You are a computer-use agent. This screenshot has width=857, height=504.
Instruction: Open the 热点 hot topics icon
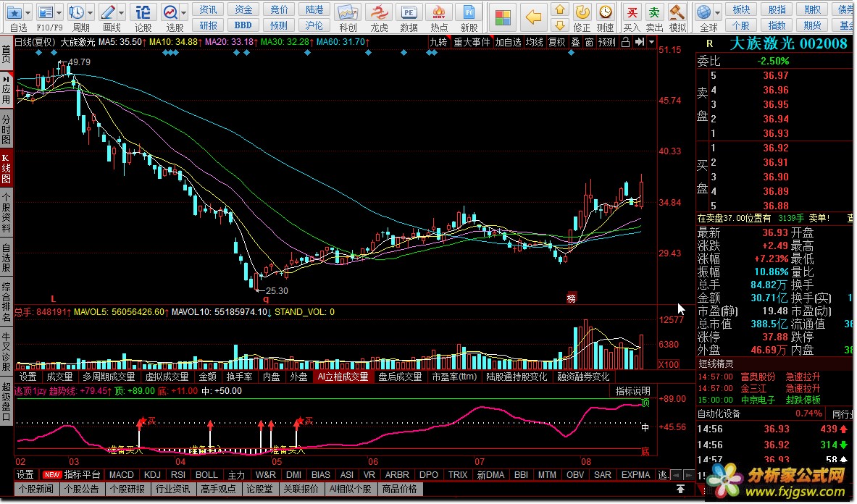pyautogui.click(x=438, y=12)
